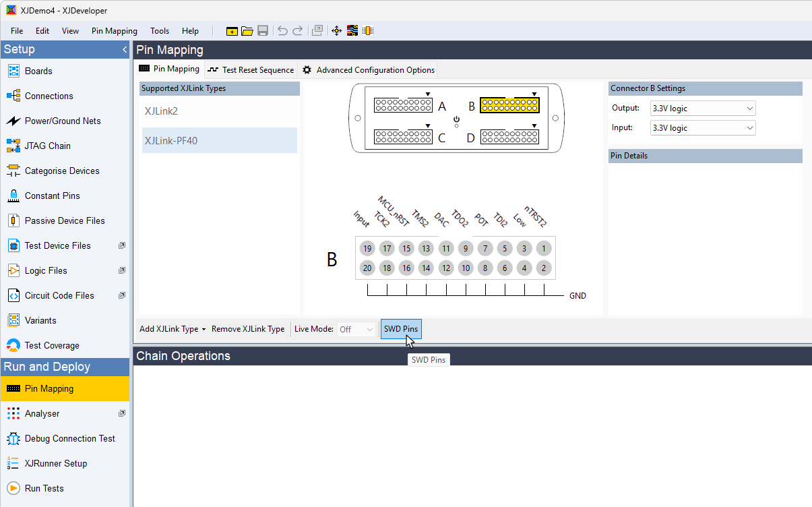812x507 pixels.
Task: Open Constant Pins screen
Action: point(65,196)
